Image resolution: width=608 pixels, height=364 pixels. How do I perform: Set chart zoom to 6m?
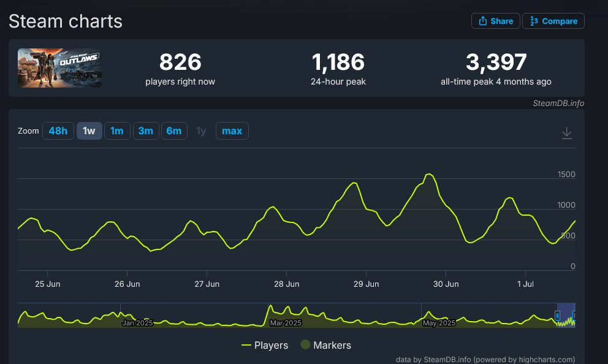(174, 131)
